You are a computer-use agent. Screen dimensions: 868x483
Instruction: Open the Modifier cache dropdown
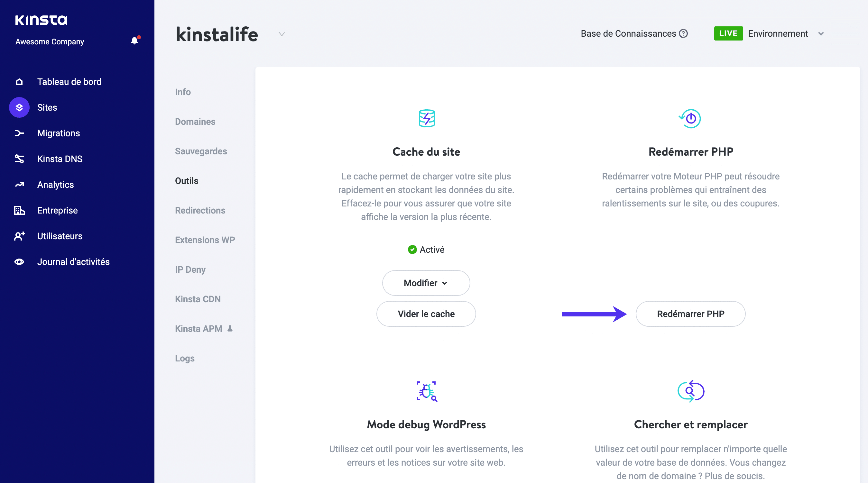point(426,283)
